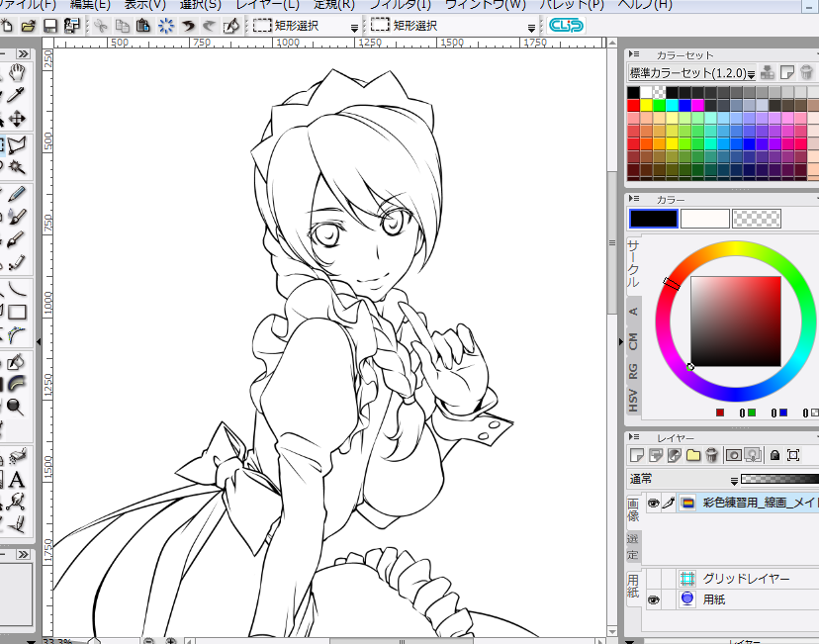This screenshot has width=819, height=644.
Task: Select the transparent color swatch
Action: [x=757, y=219]
